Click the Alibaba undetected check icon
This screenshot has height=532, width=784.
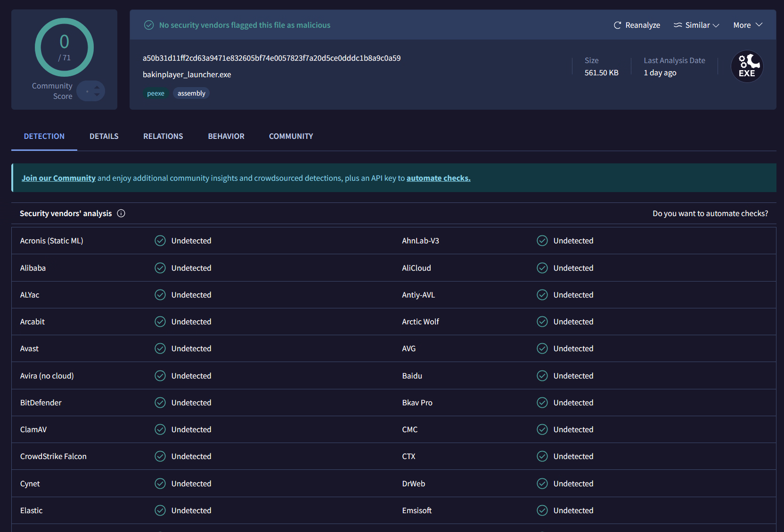click(160, 268)
